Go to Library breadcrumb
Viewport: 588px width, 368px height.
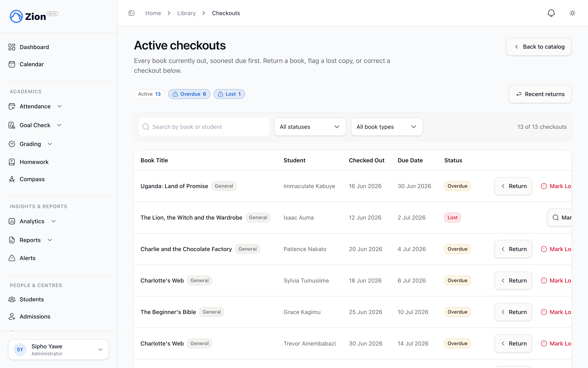[186, 13]
